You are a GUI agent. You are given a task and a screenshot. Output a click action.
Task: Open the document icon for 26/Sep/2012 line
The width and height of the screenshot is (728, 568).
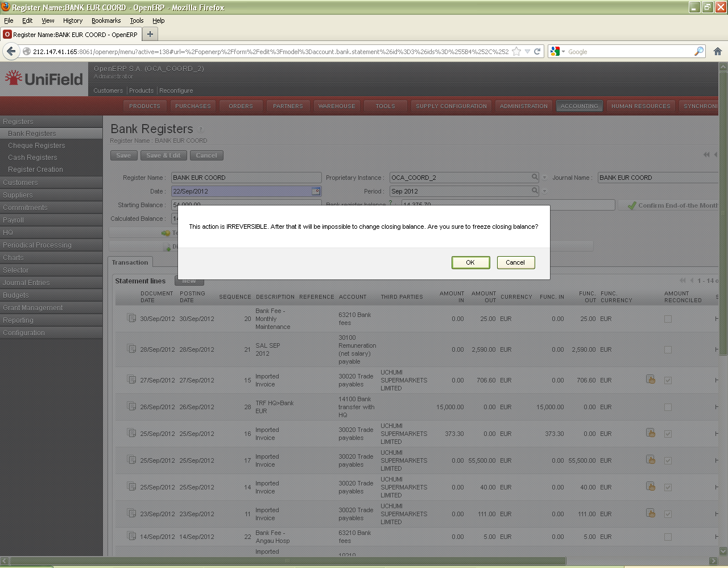131,406
